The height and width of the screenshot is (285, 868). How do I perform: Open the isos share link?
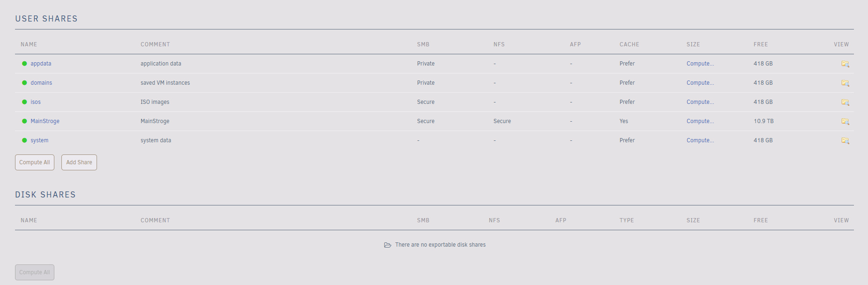click(36, 102)
